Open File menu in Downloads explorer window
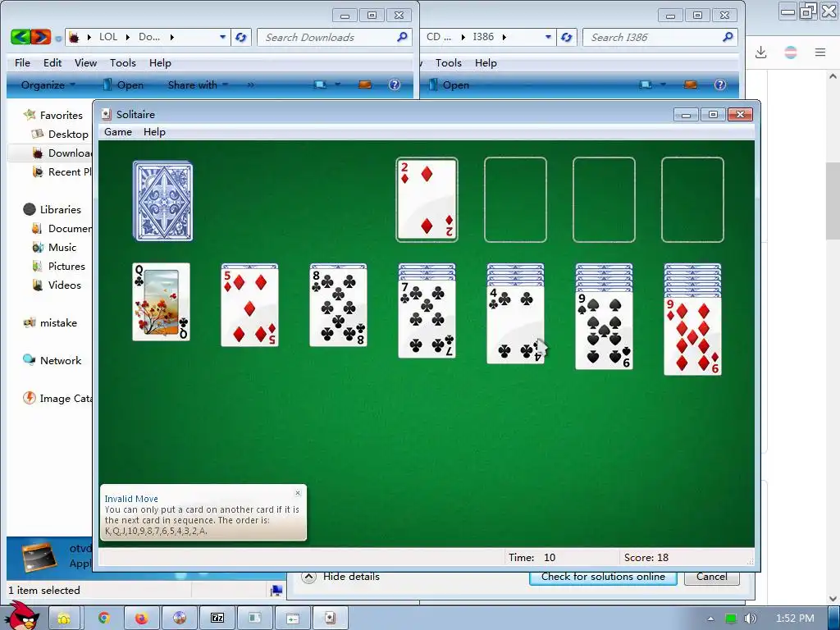Image resolution: width=840 pixels, height=630 pixels. pos(22,62)
